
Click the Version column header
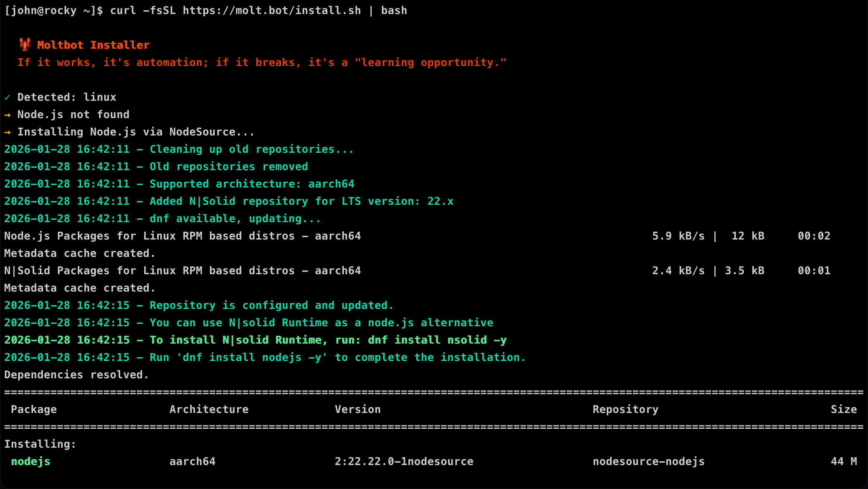pyautogui.click(x=358, y=409)
